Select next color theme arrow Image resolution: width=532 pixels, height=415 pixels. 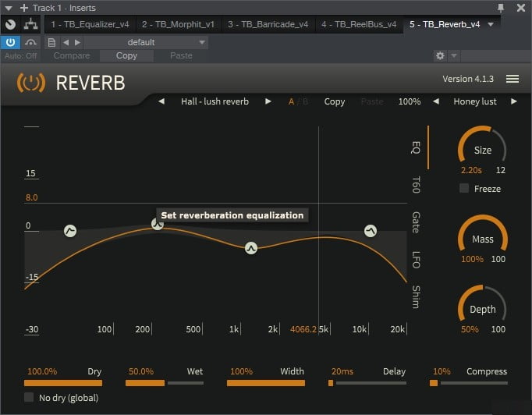[514, 101]
